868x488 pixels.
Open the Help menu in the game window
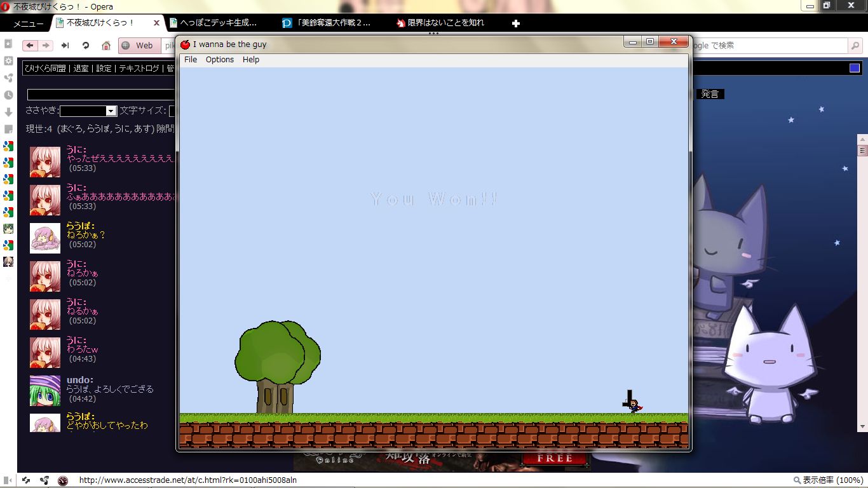coord(251,60)
